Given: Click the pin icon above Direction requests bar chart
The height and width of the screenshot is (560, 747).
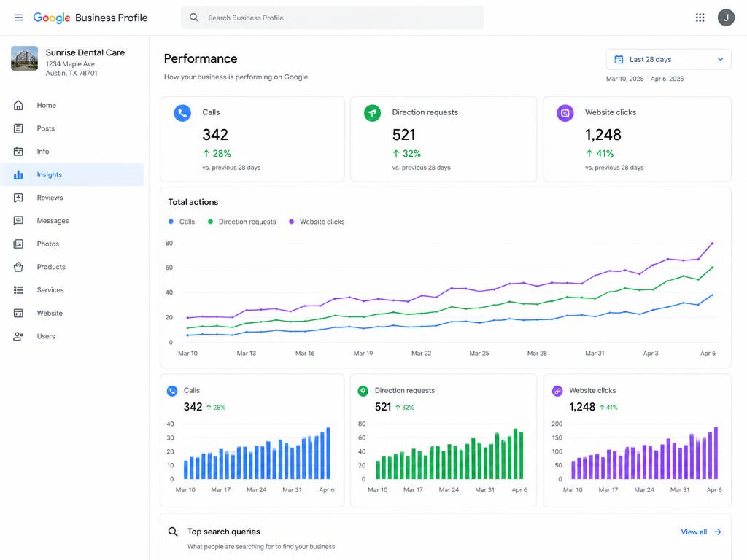Looking at the screenshot, I should click(x=363, y=391).
